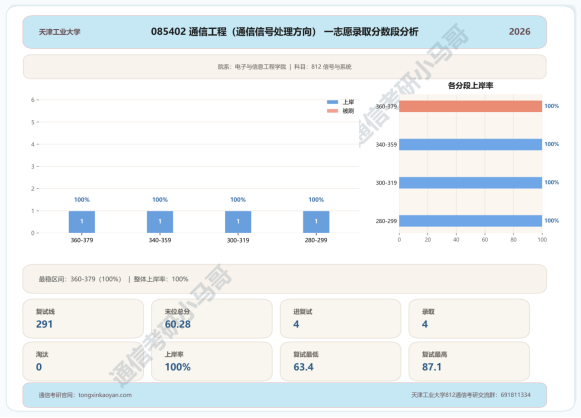Screen dimensions: 581x418
Task: Click the subtitle with 812 信号与系统
Action: 284,67
